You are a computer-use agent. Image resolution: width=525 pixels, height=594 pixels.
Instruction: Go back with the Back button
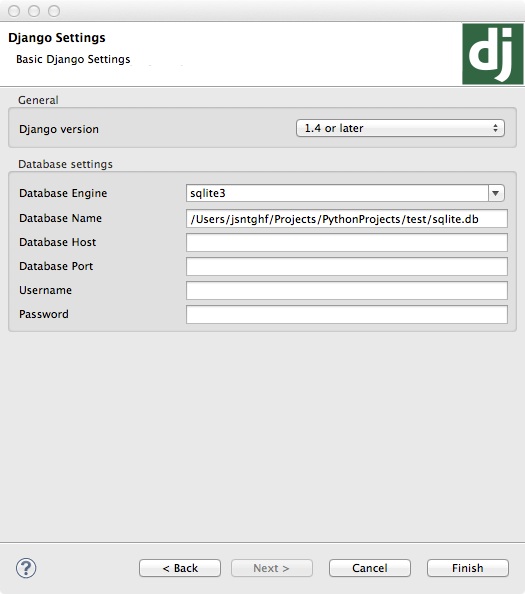[x=180, y=568]
